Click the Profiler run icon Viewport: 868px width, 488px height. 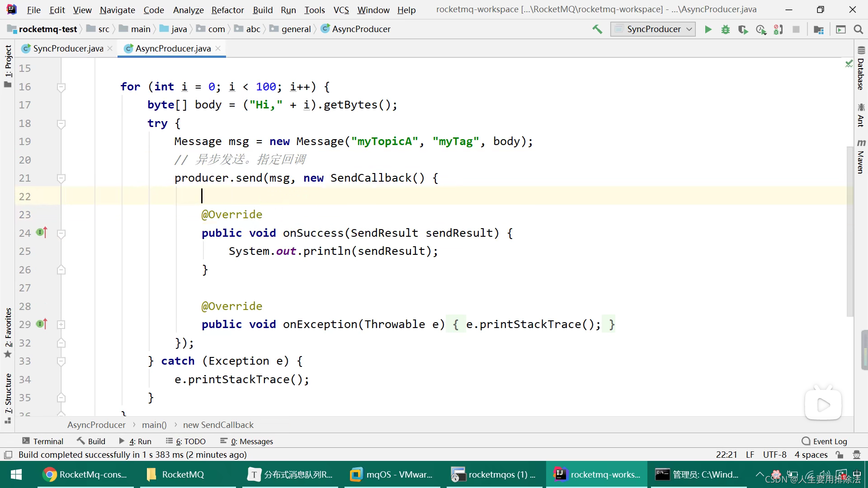[761, 29]
